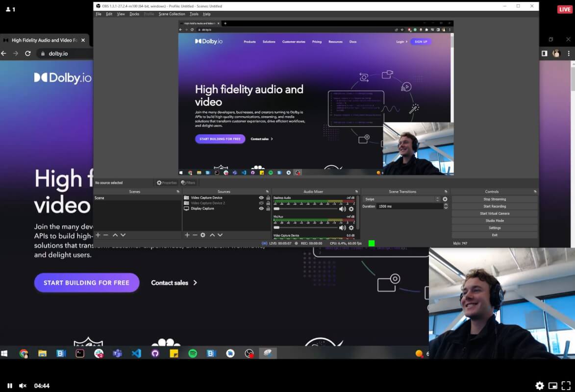Show the hidden Video Capture Device 2 source

coord(262,203)
